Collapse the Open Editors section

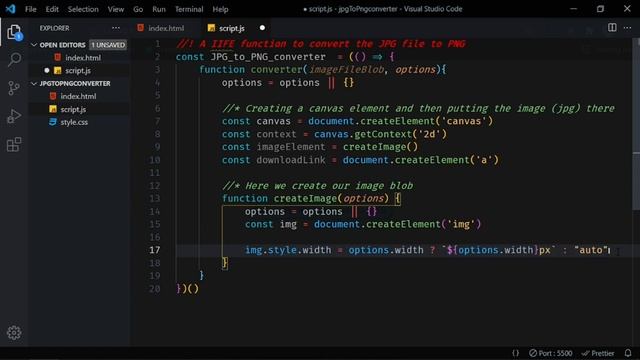pyautogui.click(x=34, y=45)
